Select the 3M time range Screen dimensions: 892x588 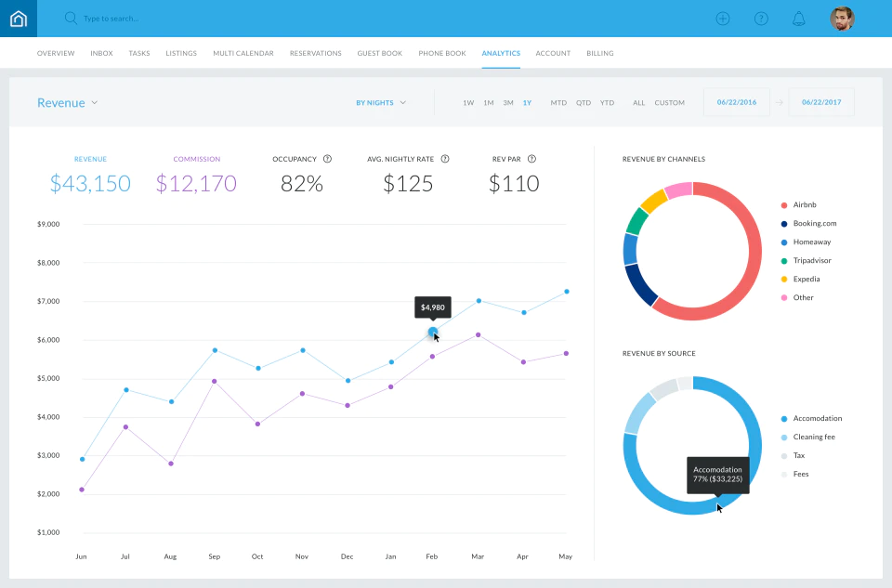click(508, 103)
